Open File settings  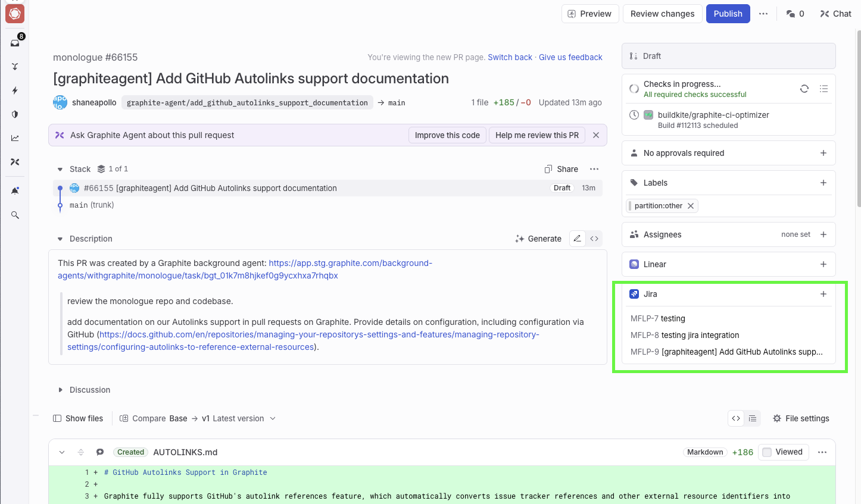[x=801, y=418]
